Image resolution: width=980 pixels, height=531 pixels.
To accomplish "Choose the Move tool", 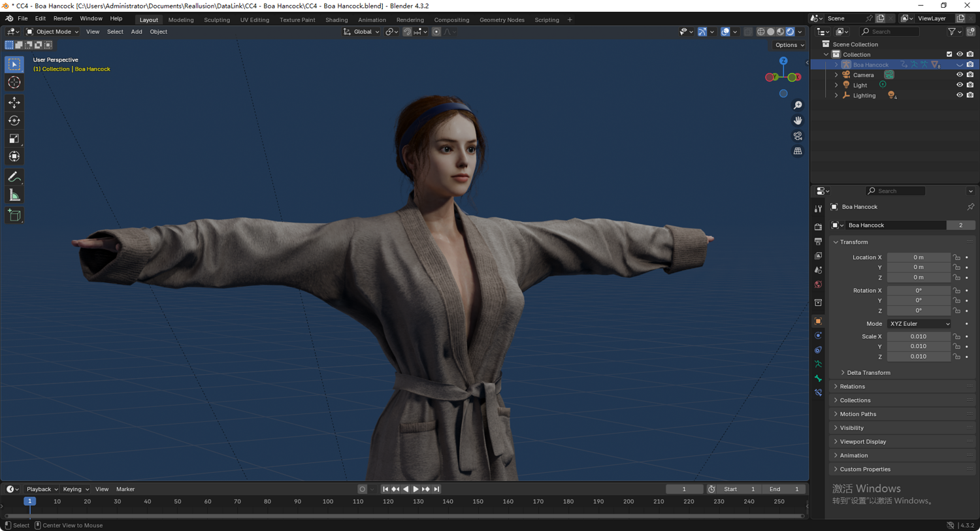I will coord(14,103).
